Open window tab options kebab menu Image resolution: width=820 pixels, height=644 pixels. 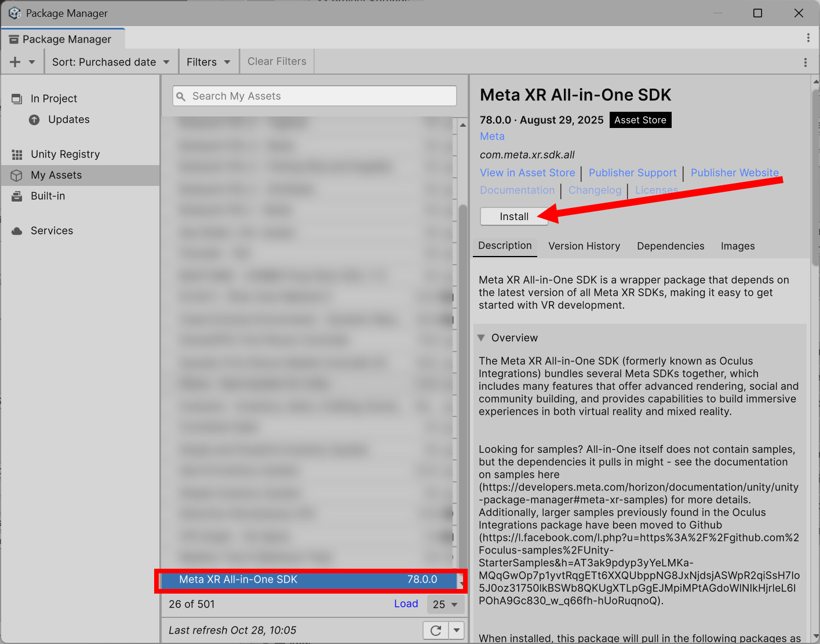point(808,38)
